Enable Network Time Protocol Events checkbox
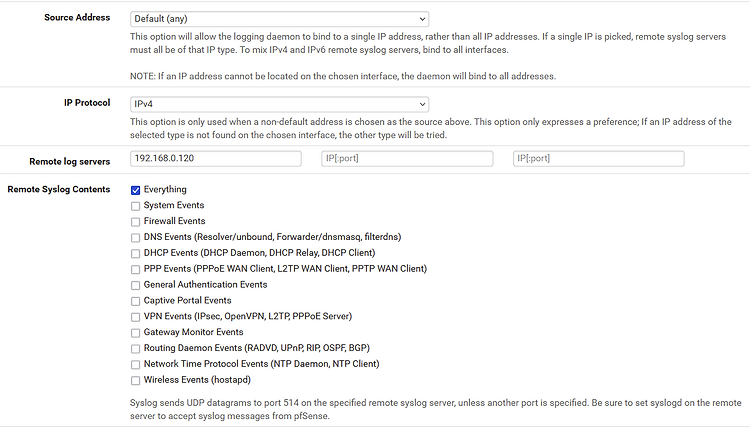750x427 pixels. 135,364
